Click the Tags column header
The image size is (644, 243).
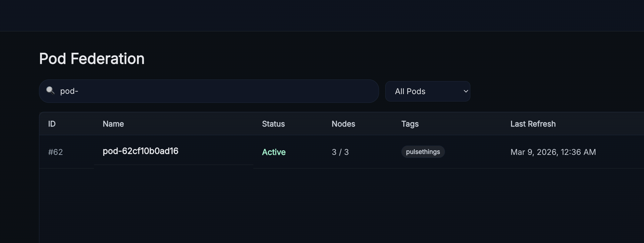(410, 124)
